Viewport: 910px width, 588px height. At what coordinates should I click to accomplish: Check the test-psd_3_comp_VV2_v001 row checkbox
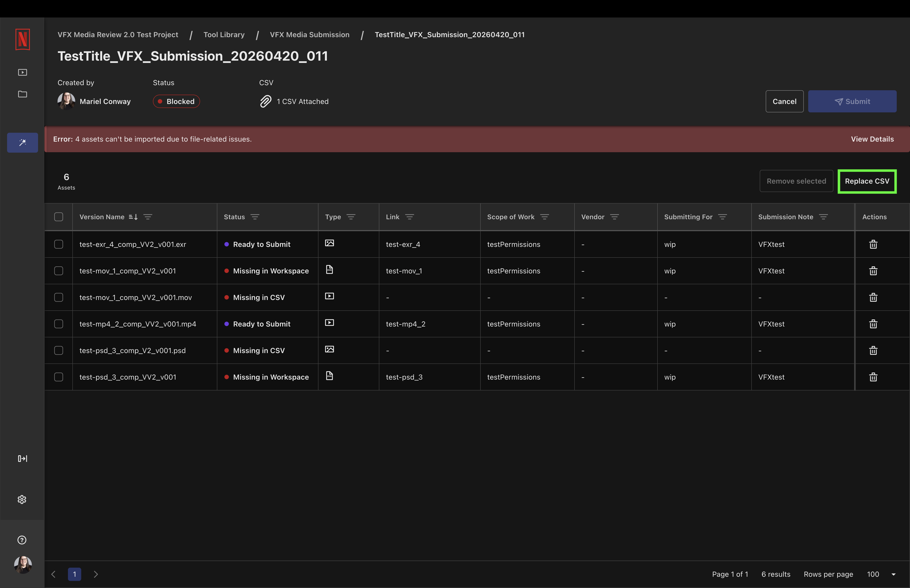58,377
